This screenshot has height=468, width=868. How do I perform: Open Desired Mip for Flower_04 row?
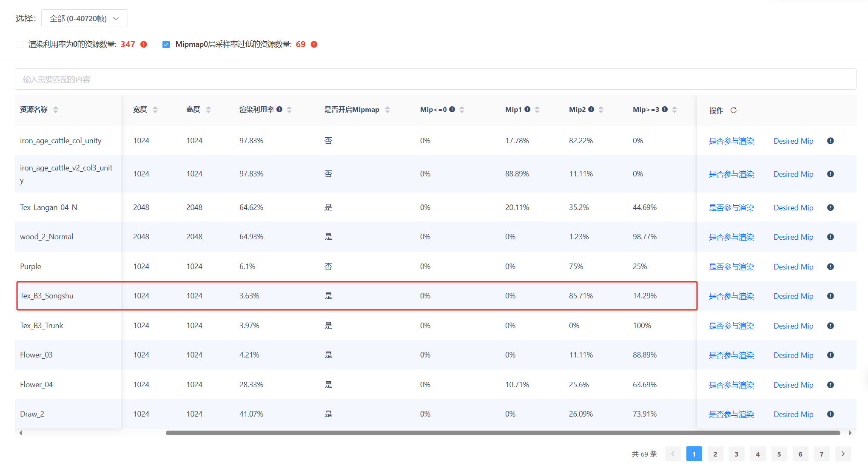click(x=793, y=385)
